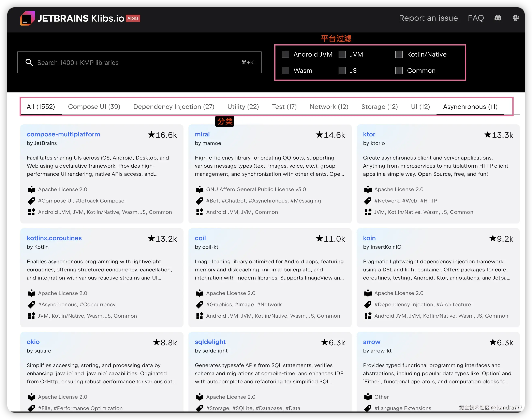
Task: Click the tag icon on ktor card
Action: pos(368,201)
